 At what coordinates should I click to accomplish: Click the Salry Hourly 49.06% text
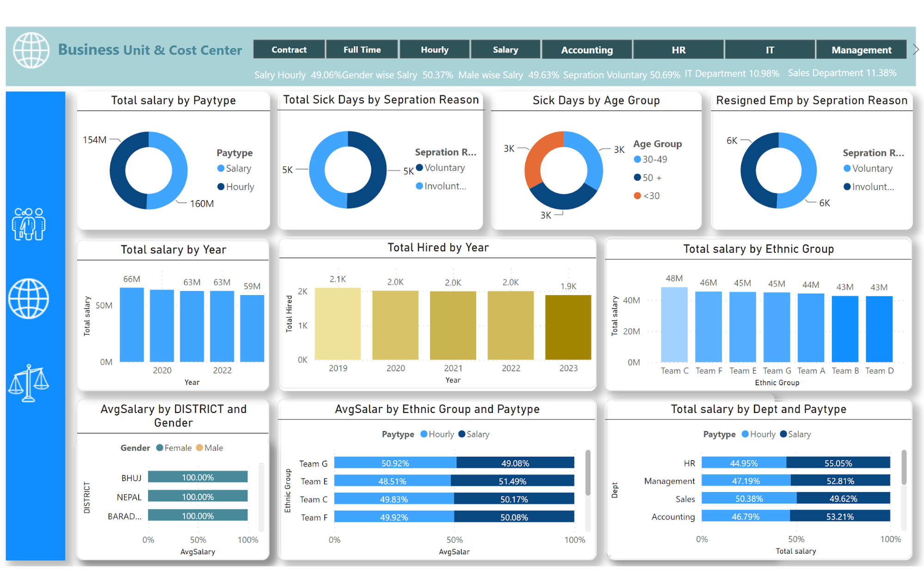click(x=298, y=75)
